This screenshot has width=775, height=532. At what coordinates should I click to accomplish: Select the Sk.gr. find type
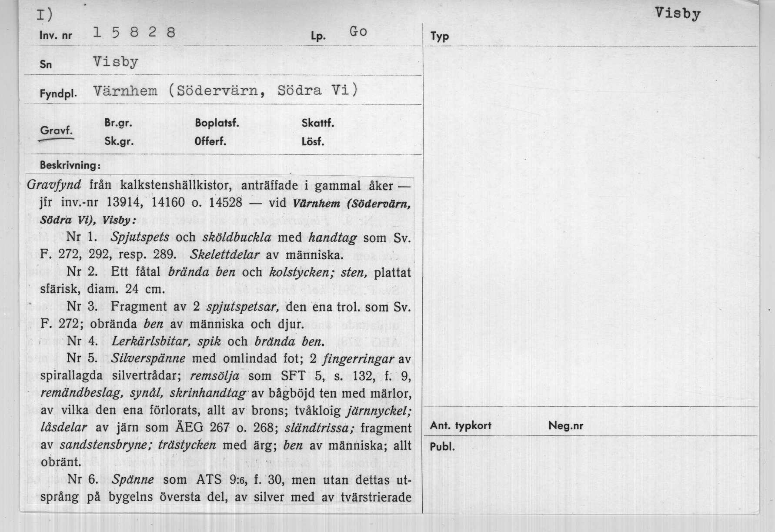[119, 142]
